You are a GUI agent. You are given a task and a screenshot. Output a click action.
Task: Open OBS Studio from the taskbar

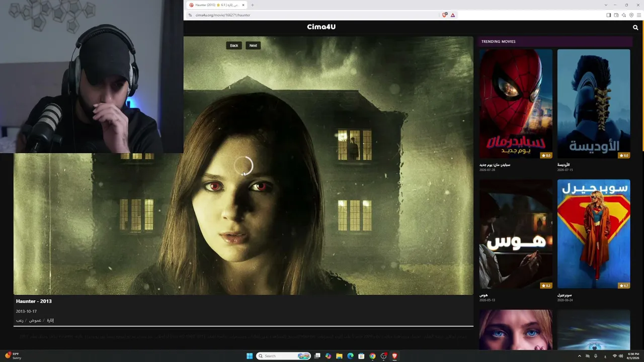click(383, 356)
